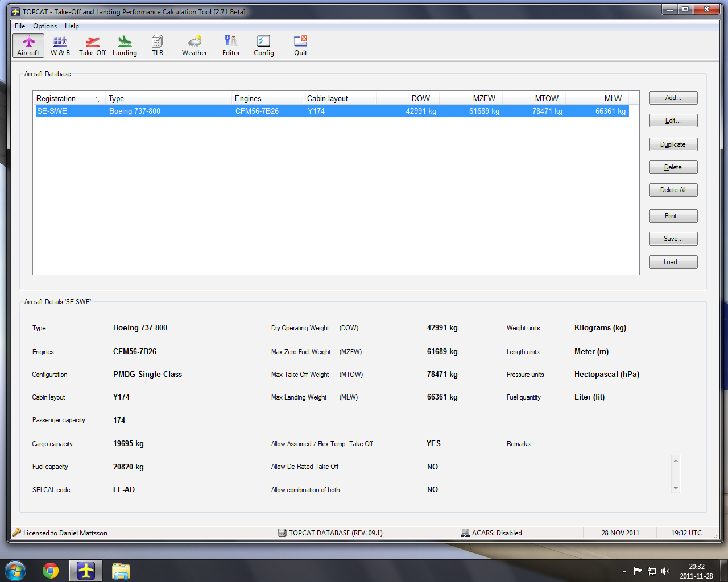728x582 pixels.
Task: Click the Delete button
Action: point(673,167)
